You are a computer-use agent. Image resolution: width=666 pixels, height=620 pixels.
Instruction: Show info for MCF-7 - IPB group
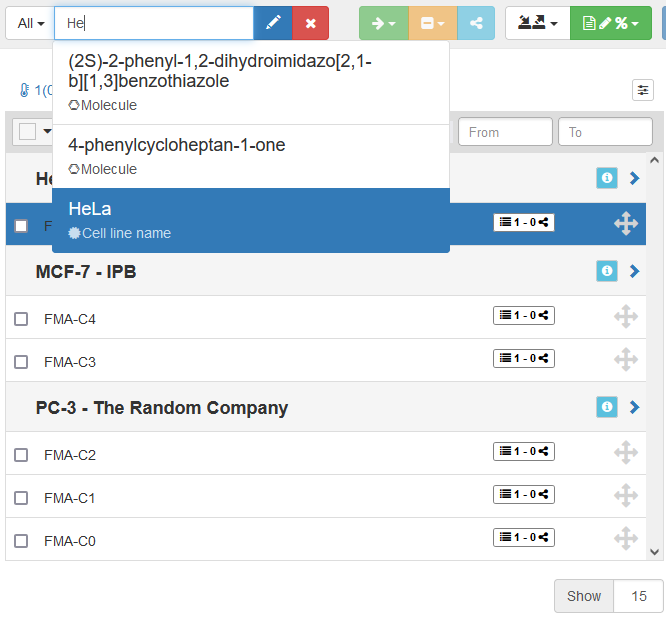[x=606, y=271]
